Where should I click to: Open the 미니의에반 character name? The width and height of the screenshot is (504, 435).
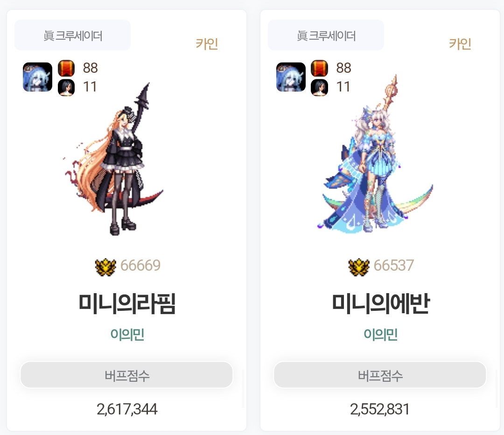point(381,303)
